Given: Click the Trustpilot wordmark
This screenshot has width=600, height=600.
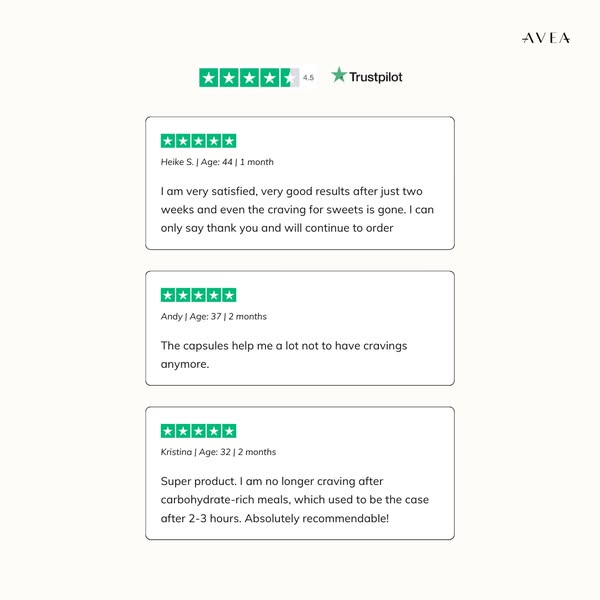Looking at the screenshot, I should [376, 76].
